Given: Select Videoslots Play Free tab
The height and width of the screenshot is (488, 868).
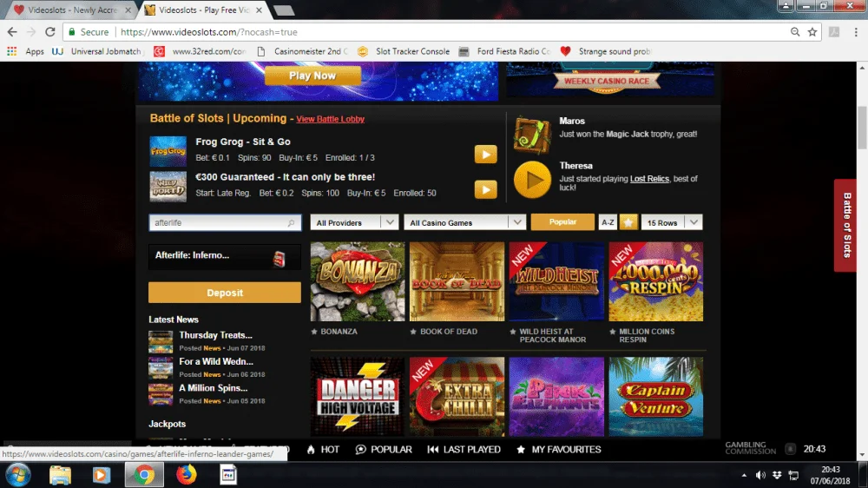Looking at the screenshot, I should pyautogui.click(x=204, y=10).
